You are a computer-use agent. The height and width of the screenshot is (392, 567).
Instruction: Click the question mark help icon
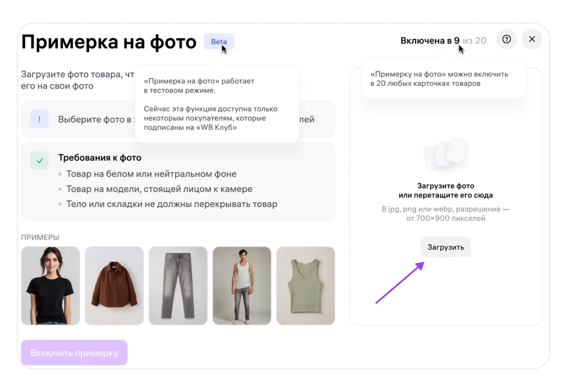click(x=507, y=39)
